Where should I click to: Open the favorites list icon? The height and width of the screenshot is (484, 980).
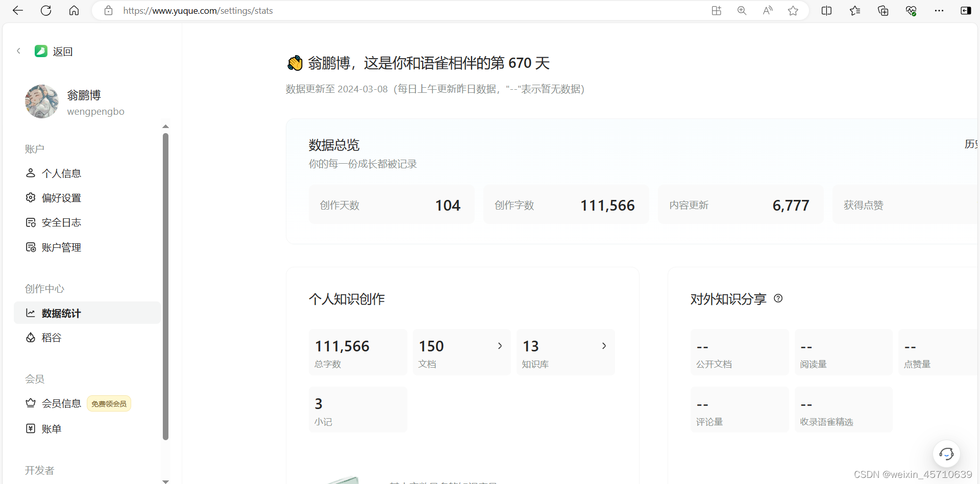click(x=855, y=11)
